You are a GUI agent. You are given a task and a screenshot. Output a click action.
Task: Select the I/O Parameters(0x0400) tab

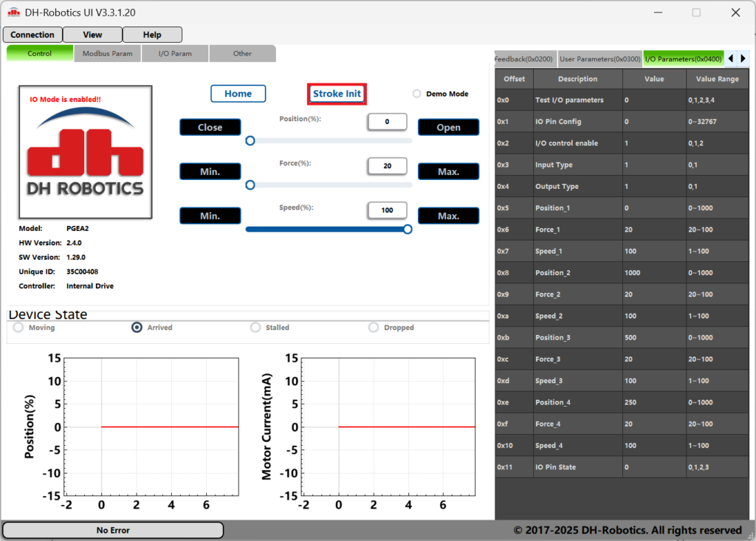click(683, 59)
